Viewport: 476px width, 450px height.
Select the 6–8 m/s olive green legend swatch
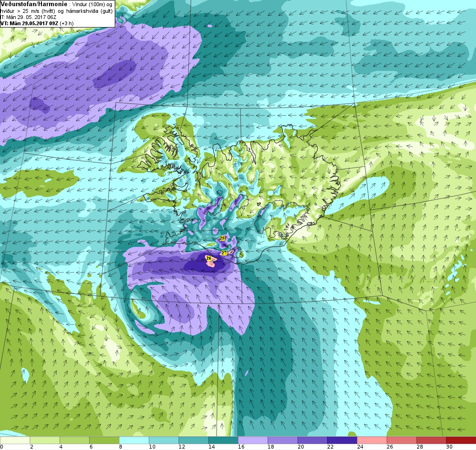click(104, 440)
